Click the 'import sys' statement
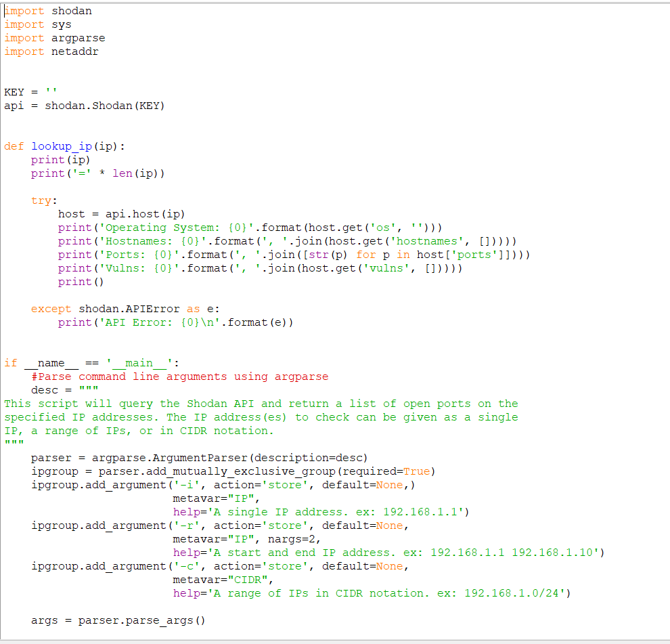 click(39, 24)
